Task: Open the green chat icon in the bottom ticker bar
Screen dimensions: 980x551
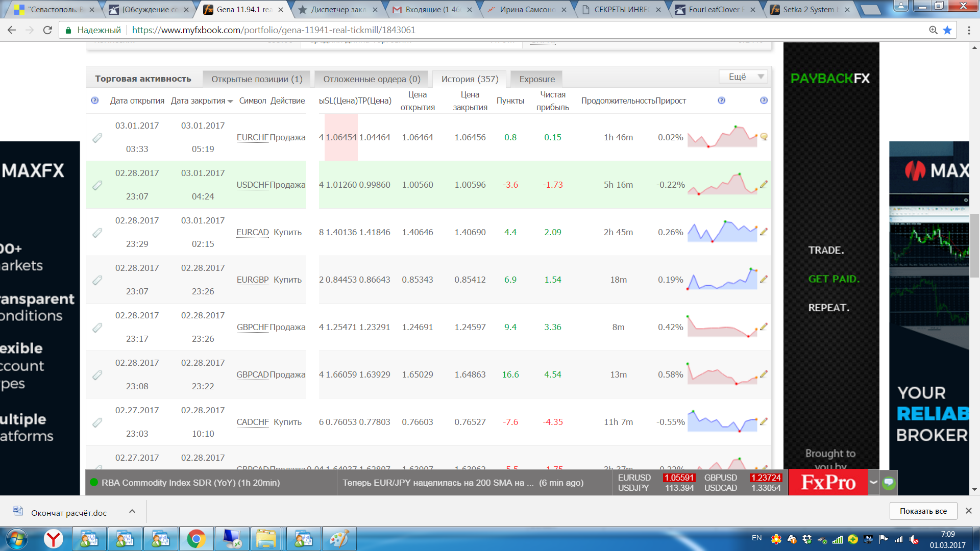Action: pyautogui.click(x=889, y=483)
